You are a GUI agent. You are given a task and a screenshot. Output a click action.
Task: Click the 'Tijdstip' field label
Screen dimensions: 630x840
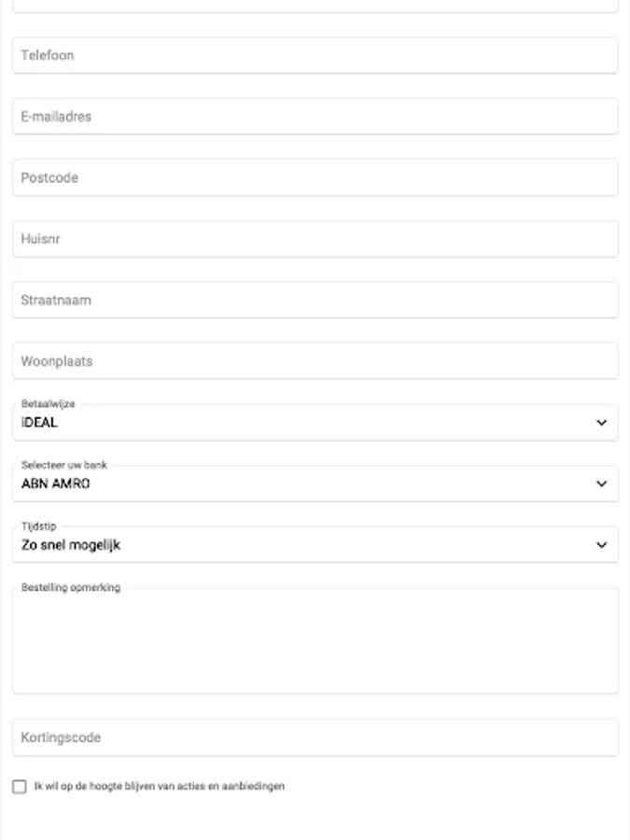38,526
